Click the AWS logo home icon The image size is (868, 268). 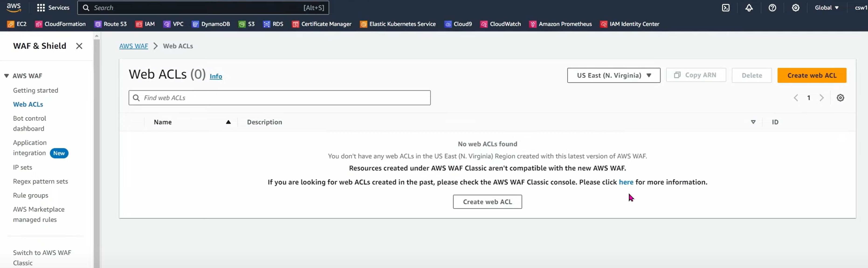[14, 7]
